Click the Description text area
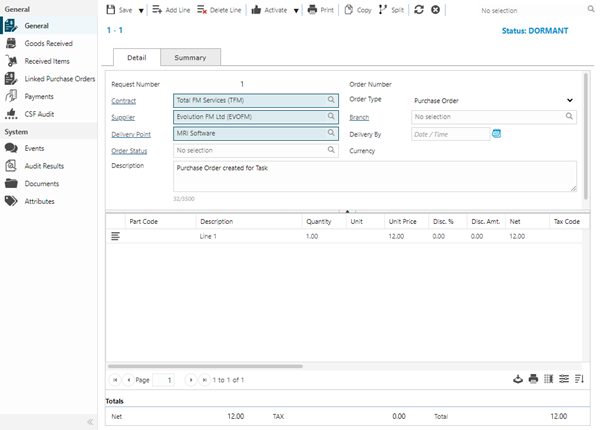 coord(373,175)
